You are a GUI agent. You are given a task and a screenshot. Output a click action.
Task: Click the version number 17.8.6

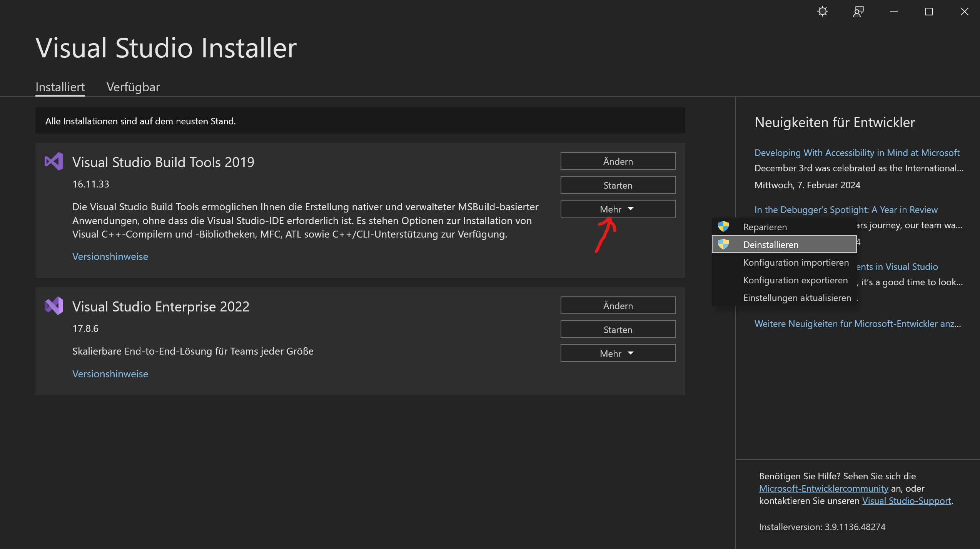(85, 328)
